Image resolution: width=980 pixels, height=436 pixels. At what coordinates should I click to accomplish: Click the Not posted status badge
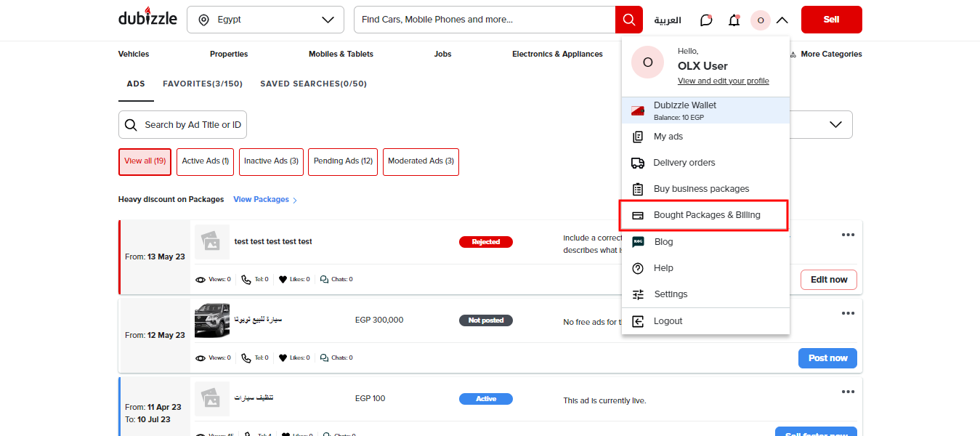pos(486,320)
